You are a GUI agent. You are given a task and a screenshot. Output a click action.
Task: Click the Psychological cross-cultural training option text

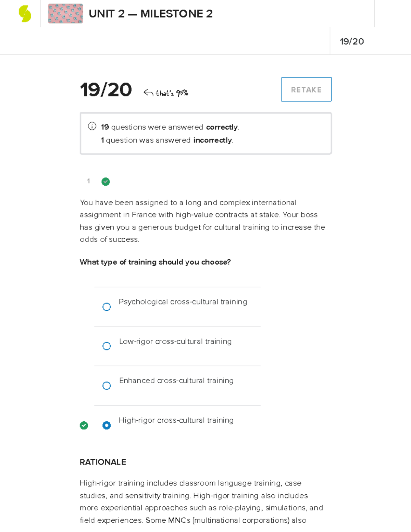pos(183,302)
